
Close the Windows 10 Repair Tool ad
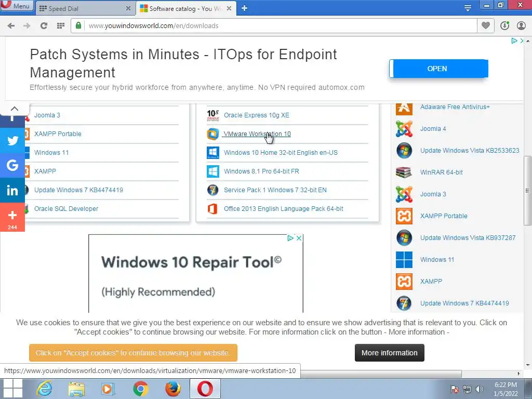coord(299,238)
